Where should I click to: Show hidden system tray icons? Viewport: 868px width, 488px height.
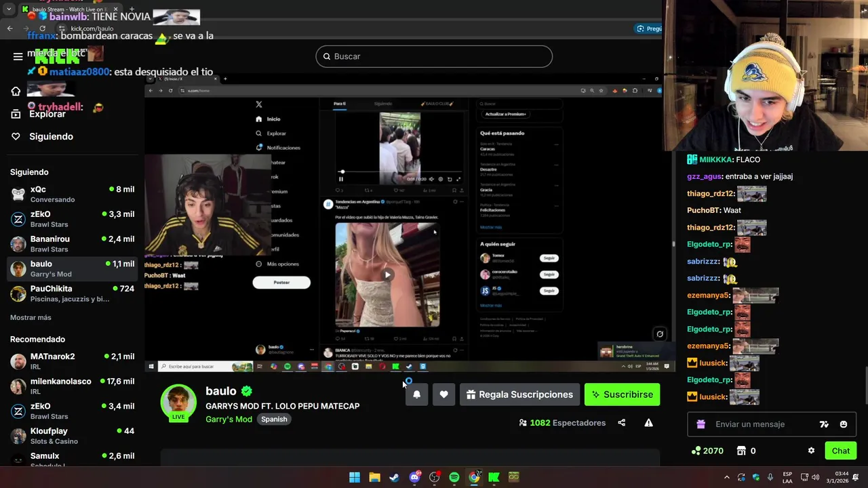727,477
